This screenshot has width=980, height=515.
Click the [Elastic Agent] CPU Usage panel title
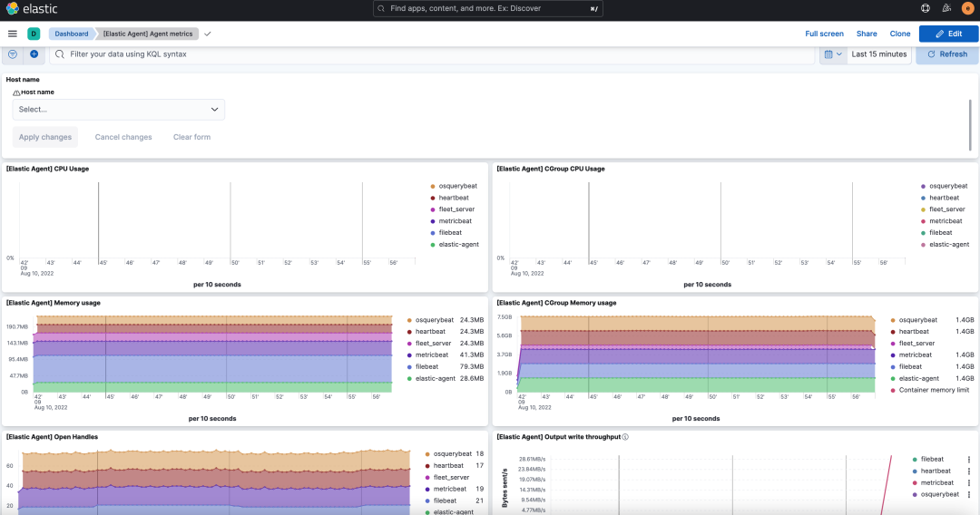tap(47, 169)
